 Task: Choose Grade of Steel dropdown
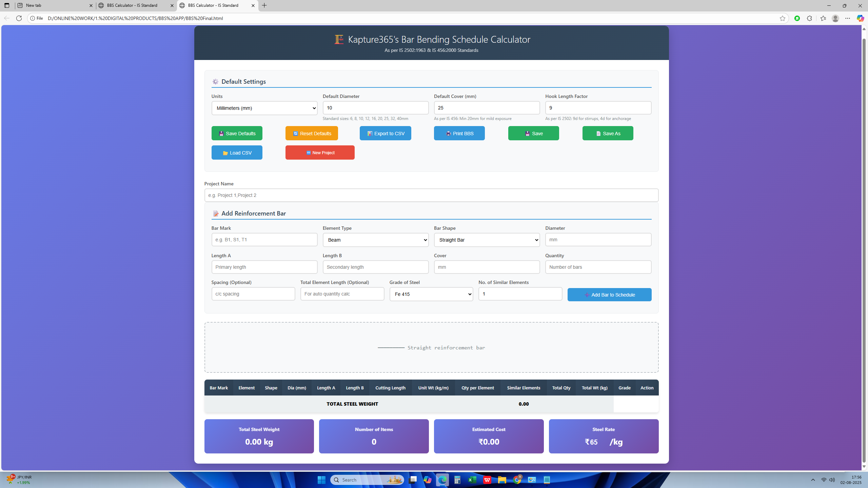pyautogui.click(x=431, y=294)
